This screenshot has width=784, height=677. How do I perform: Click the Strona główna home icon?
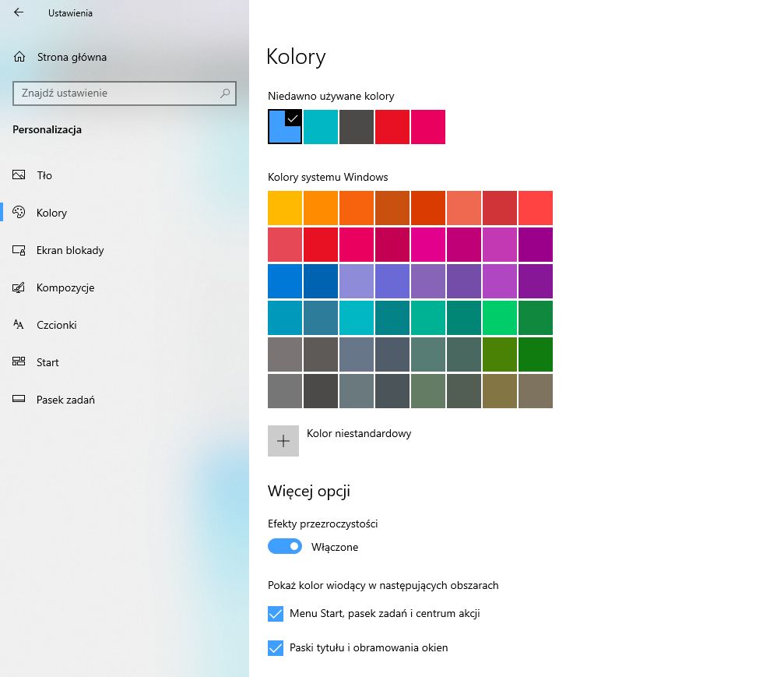pos(18,56)
